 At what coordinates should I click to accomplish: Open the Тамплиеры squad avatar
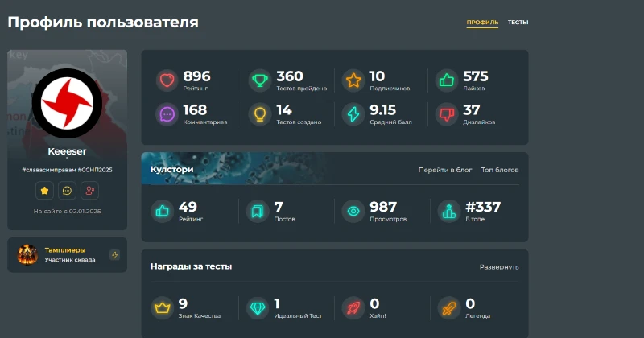click(27, 254)
